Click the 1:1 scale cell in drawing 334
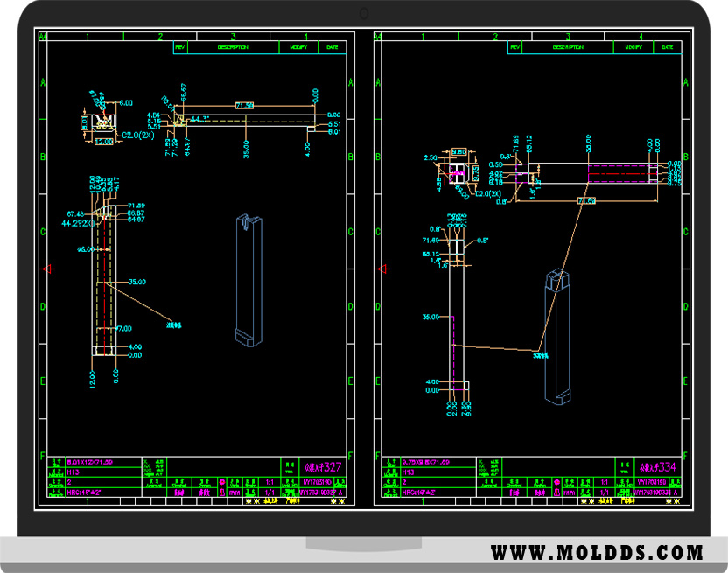The height and width of the screenshot is (573, 728). [x=604, y=482]
